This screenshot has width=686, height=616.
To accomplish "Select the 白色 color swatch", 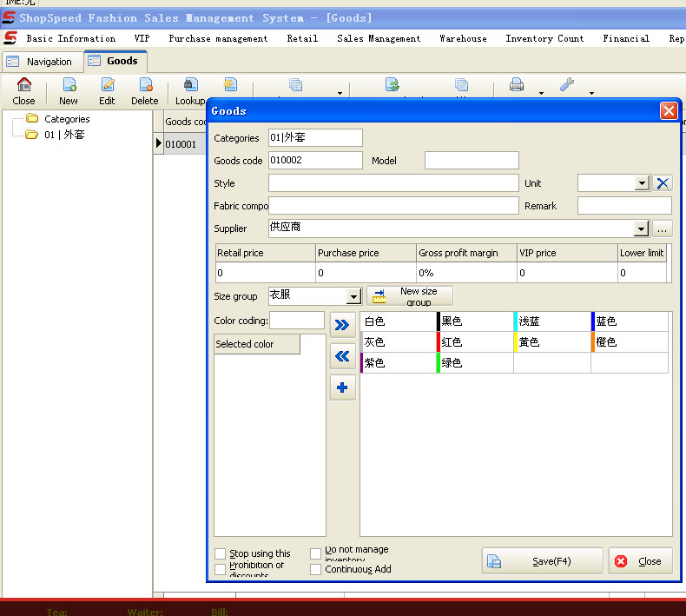I will (x=398, y=321).
